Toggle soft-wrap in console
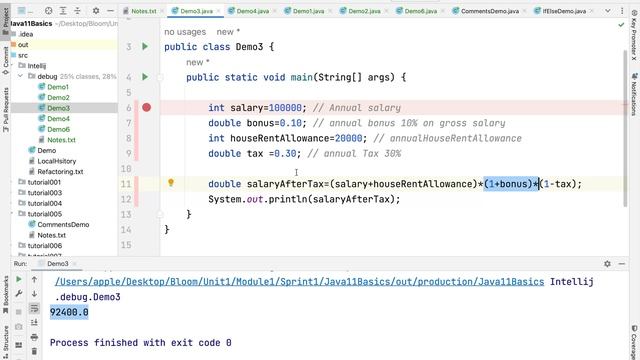The height and width of the screenshot is (360, 640). click(x=34, y=308)
